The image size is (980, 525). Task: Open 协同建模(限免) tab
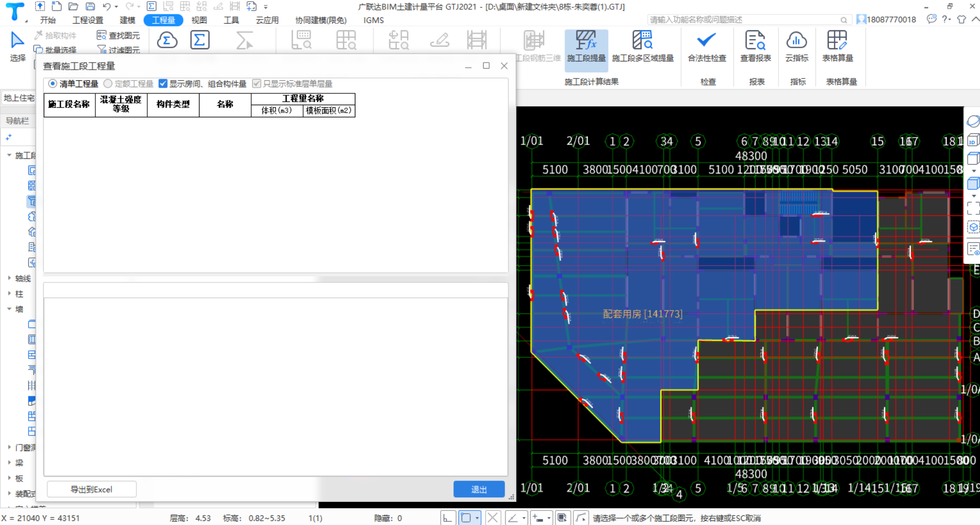pyautogui.click(x=321, y=20)
